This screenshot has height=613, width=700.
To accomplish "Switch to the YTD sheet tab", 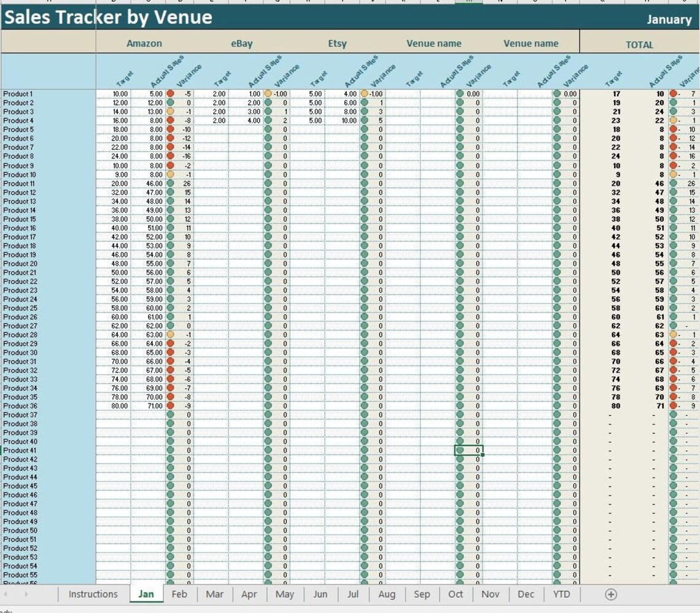I will point(561,594).
